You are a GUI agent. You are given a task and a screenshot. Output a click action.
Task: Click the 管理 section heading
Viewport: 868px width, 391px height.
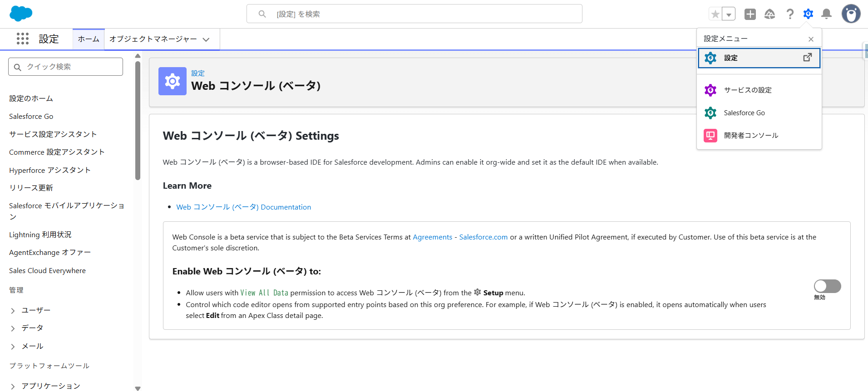tap(16, 290)
